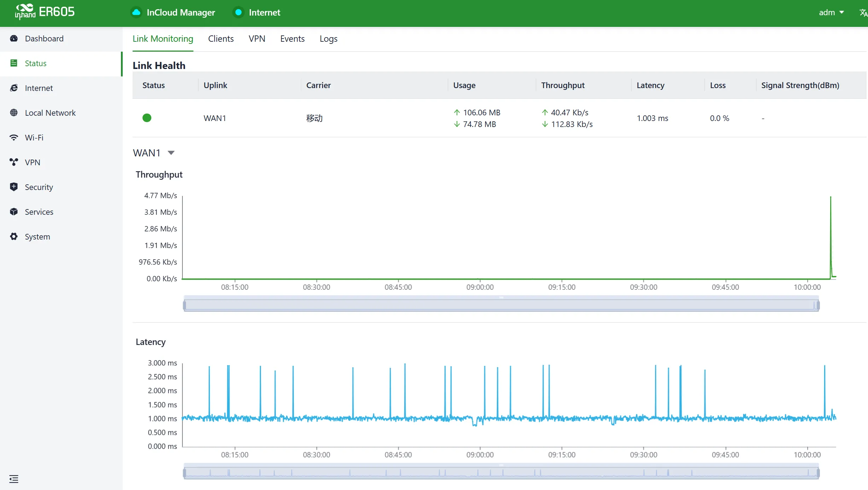Click the language translate icon
The image size is (868, 490).
(x=863, y=13)
